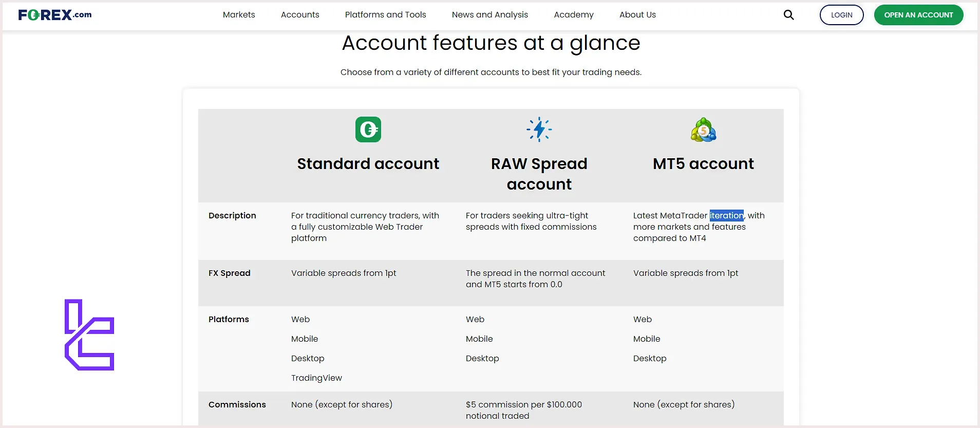Click the LOGIN button
Image resolution: width=980 pixels, height=428 pixels.
842,15
